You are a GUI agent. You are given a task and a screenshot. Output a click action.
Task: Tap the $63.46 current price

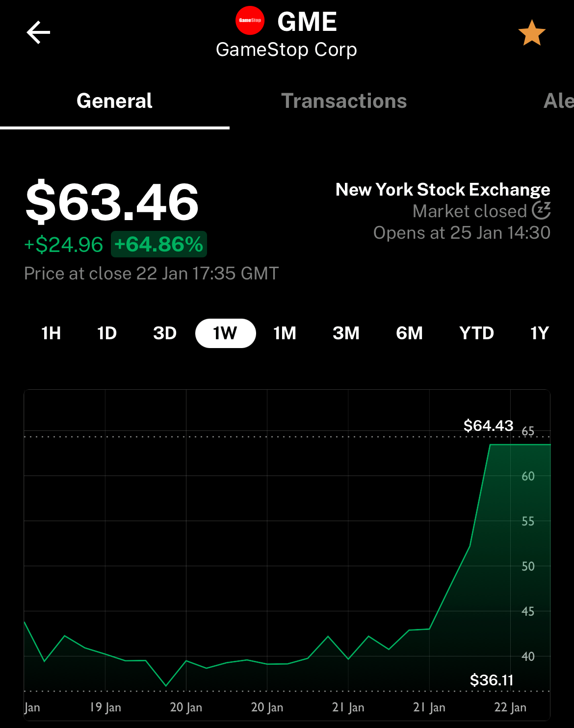pos(112,201)
